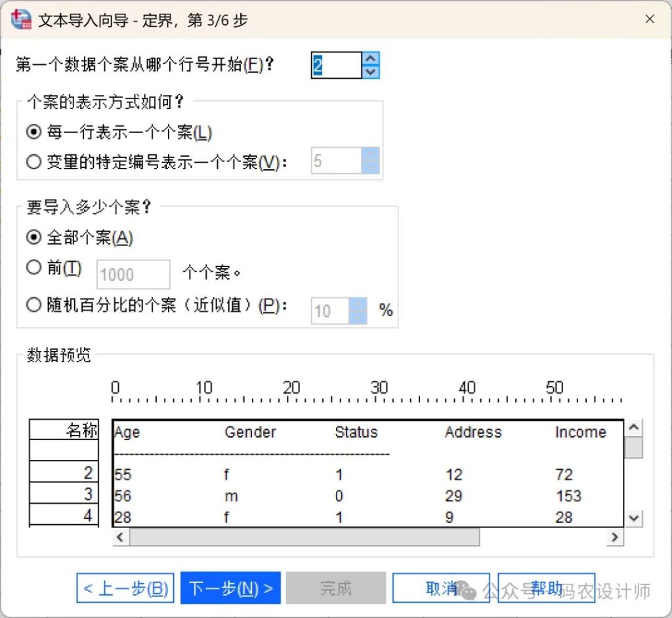Choose the "全部个案" radio button

pyautogui.click(x=33, y=237)
